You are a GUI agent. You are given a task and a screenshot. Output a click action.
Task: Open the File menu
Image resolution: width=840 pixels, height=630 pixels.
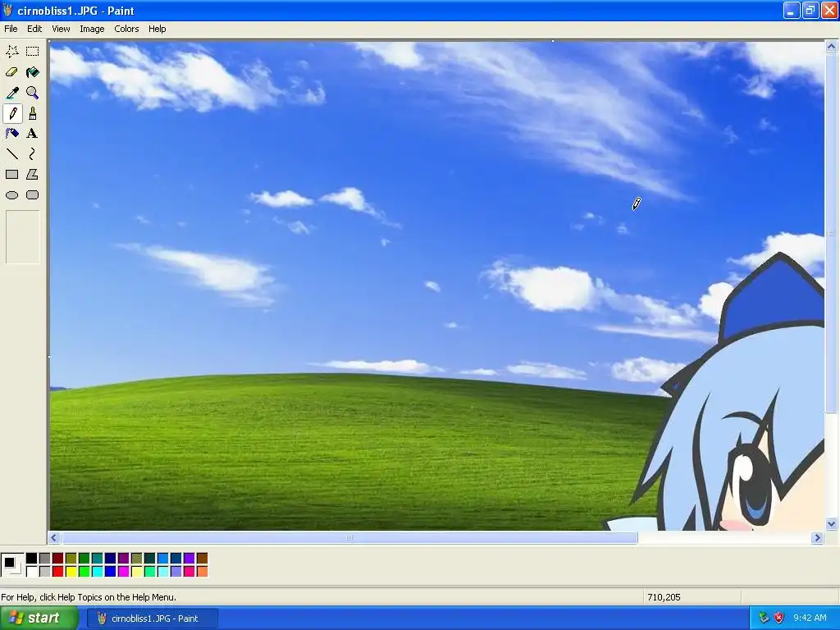11,29
